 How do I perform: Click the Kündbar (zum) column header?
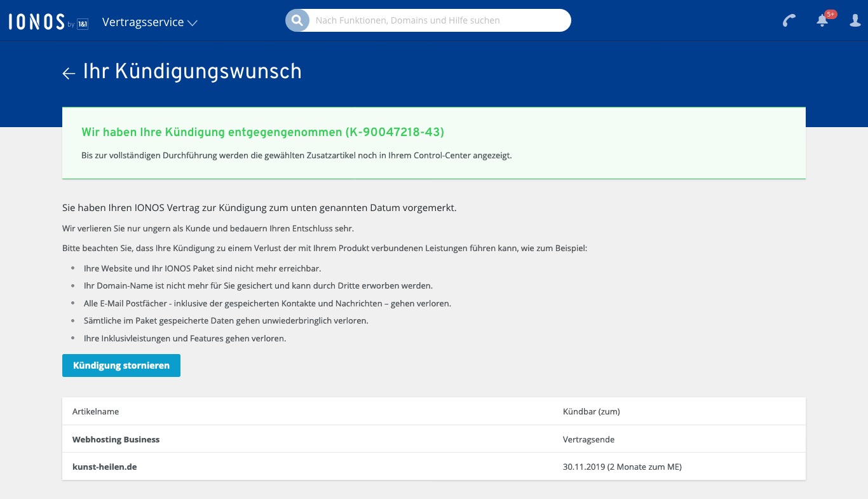pyautogui.click(x=591, y=411)
